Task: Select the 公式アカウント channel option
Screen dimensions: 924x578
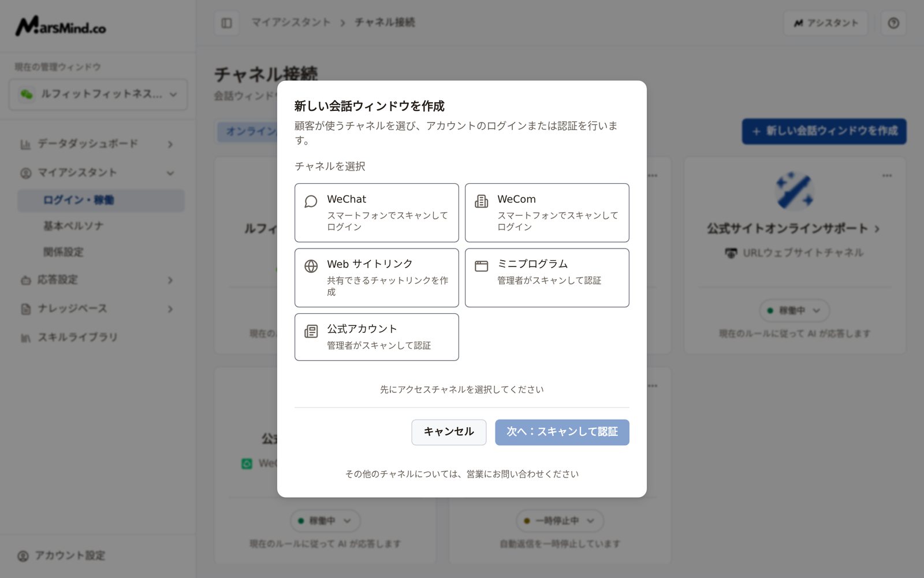Action: point(377,337)
